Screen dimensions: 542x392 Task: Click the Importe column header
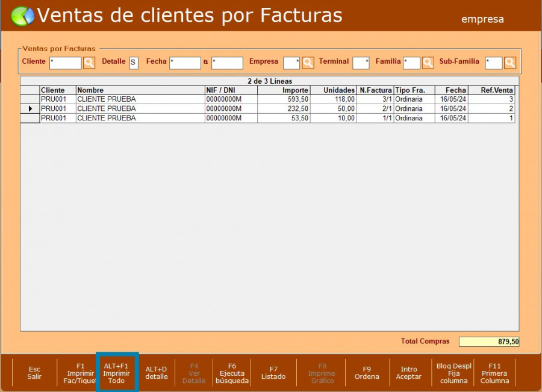tap(284, 90)
